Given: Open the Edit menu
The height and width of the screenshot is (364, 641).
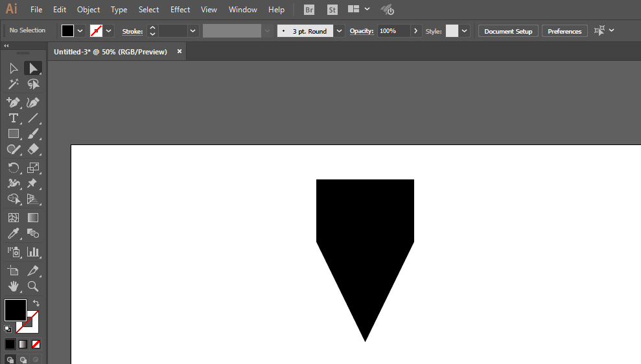Looking at the screenshot, I should point(60,10).
